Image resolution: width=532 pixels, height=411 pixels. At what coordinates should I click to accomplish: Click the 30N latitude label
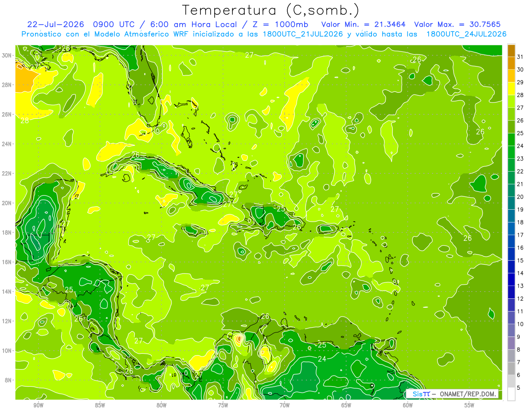coord(8,55)
